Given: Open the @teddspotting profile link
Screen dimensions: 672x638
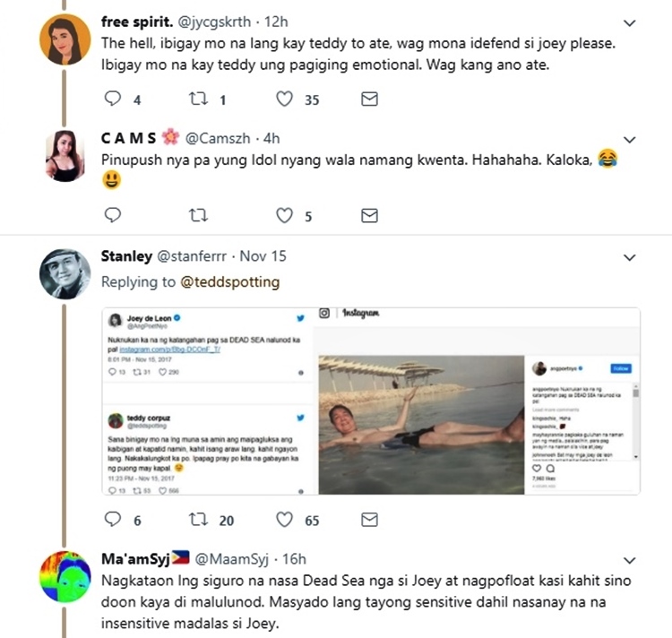Looking at the screenshot, I should [231, 281].
